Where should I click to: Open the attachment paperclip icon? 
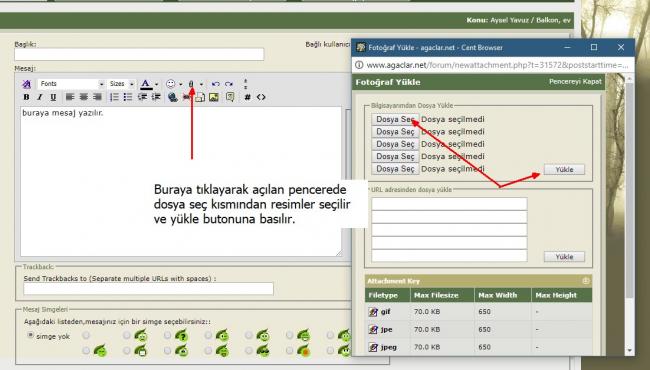(191, 84)
